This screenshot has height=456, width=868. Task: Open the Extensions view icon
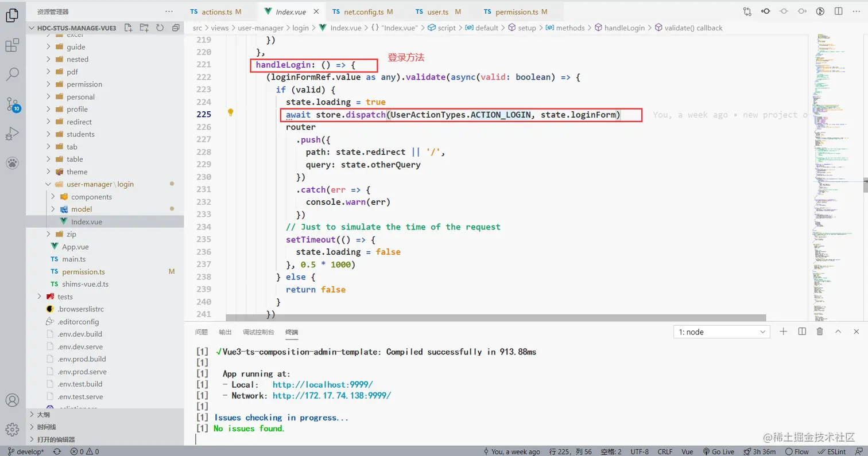[x=12, y=45]
